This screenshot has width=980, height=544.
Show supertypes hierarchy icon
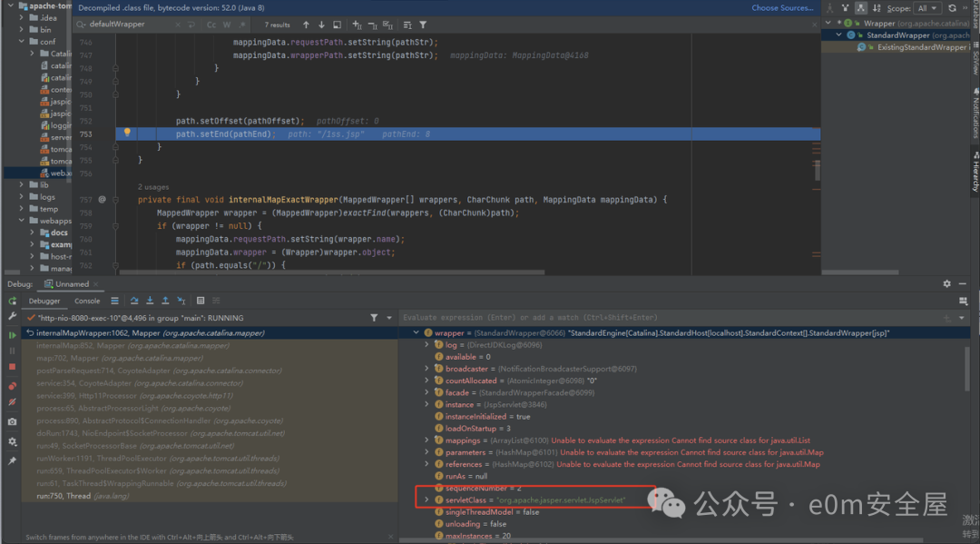coord(845,8)
